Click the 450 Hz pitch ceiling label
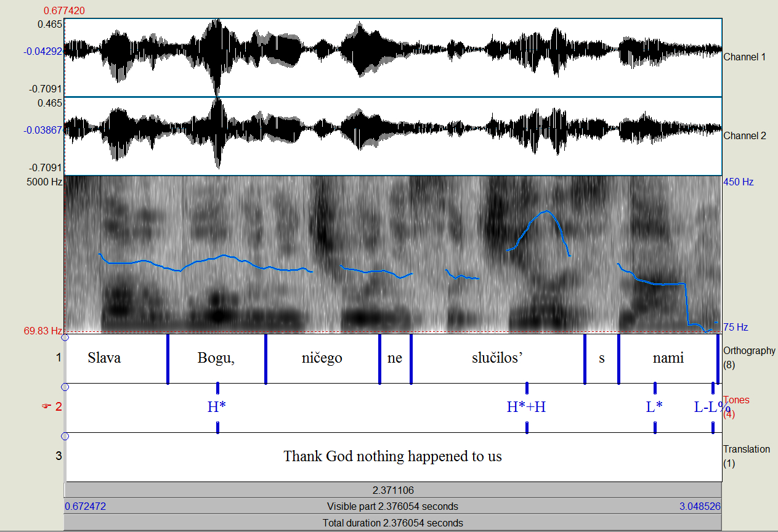Screen dimensions: 778x532 739,182
